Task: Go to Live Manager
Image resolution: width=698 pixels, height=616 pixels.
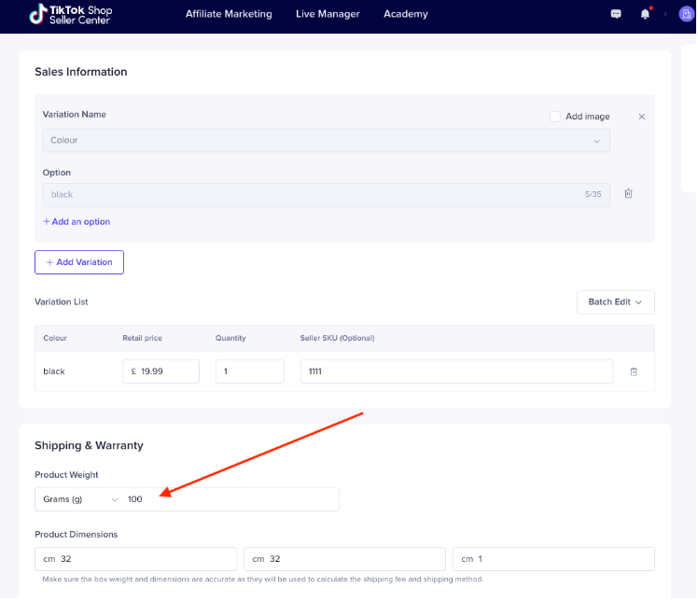Action: [328, 14]
